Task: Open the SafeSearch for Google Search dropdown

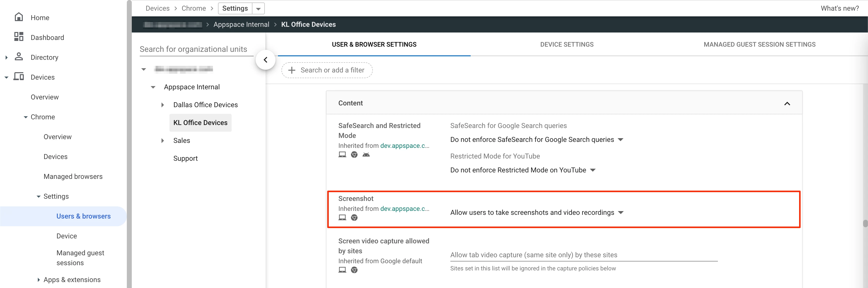Action: [x=537, y=140]
